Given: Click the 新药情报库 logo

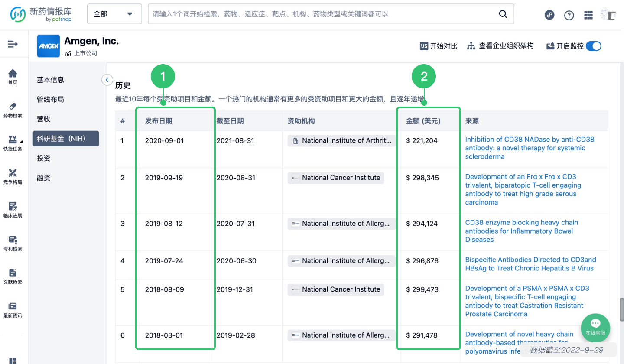Looking at the screenshot, I should (x=41, y=14).
